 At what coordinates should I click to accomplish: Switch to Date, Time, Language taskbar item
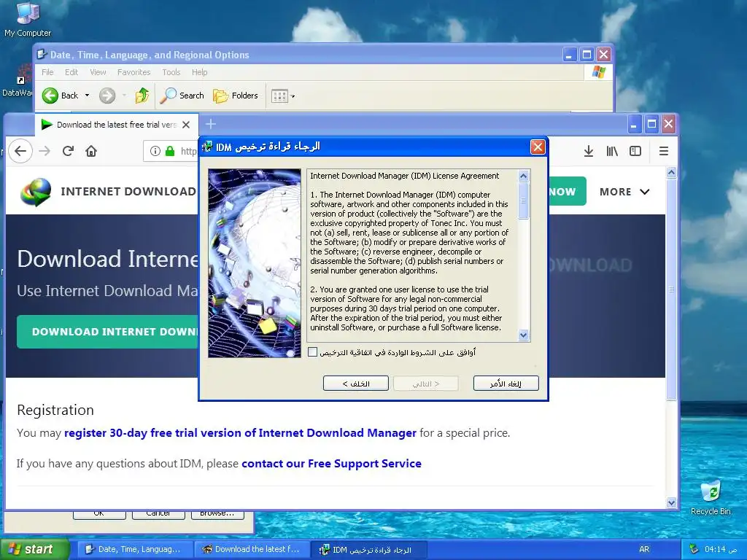click(x=134, y=550)
